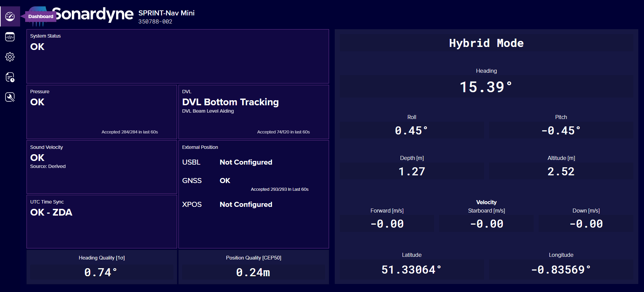Click the Hybrid Mode header
This screenshot has height=292, width=644.
(x=486, y=43)
